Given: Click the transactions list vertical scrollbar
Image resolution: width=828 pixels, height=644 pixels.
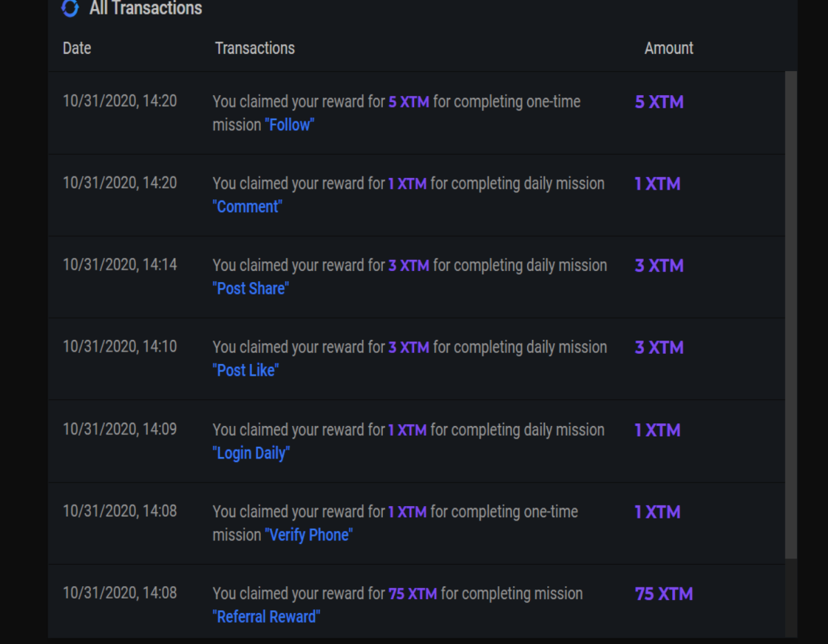Looking at the screenshot, I should (791, 315).
